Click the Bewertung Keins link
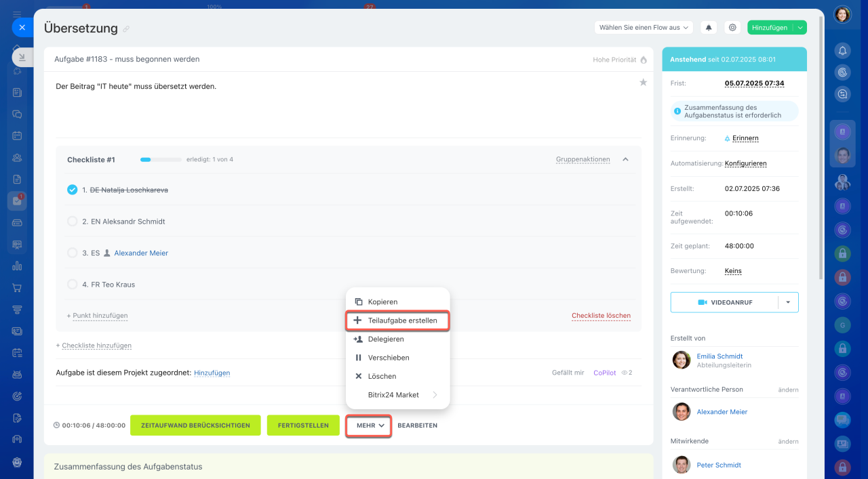 click(x=733, y=271)
